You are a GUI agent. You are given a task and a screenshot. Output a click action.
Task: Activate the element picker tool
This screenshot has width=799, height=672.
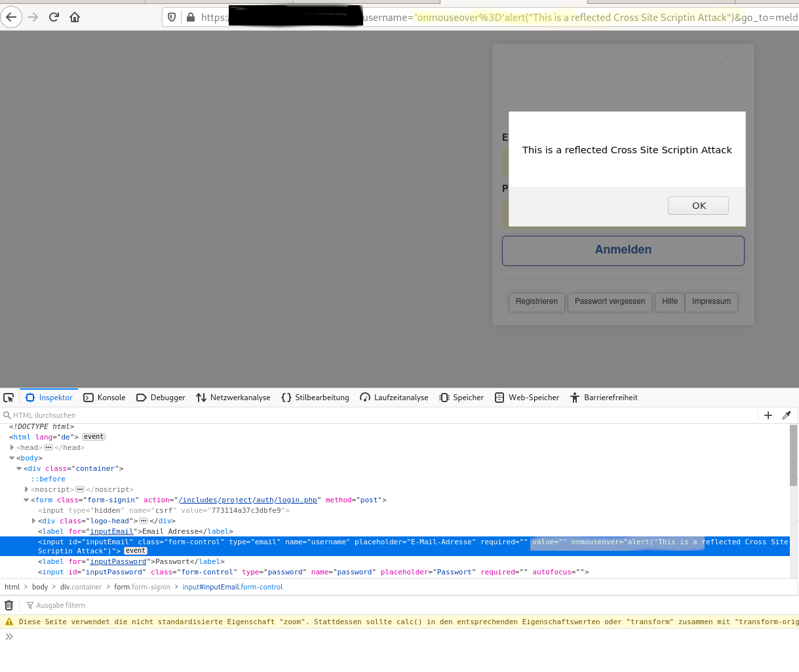coord(9,398)
